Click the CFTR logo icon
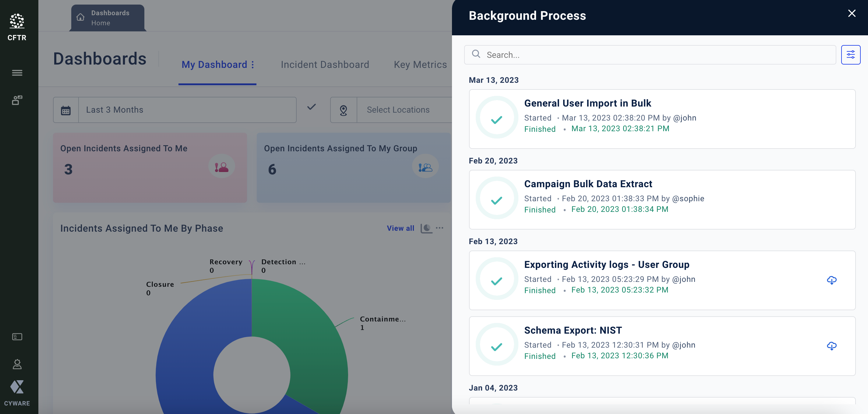Viewport: 868px width, 414px height. [x=17, y=22]
